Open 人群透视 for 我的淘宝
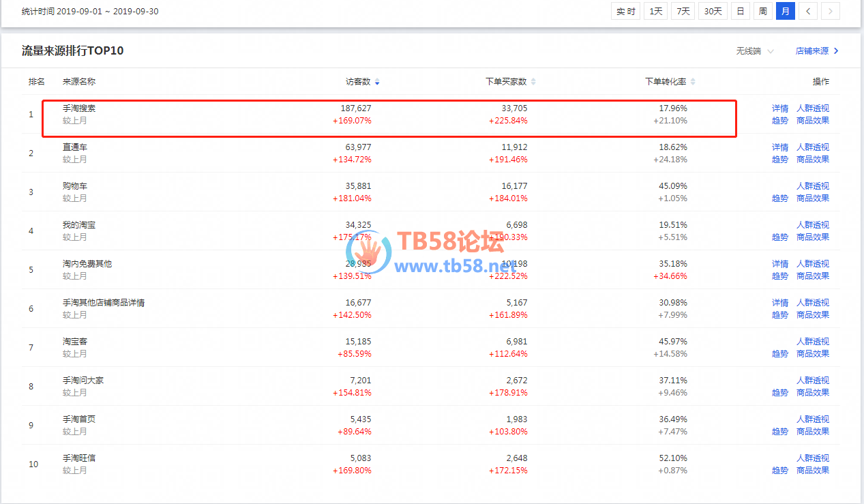Image resolution: width=864 pixels, height=504 pixels. 813,225
